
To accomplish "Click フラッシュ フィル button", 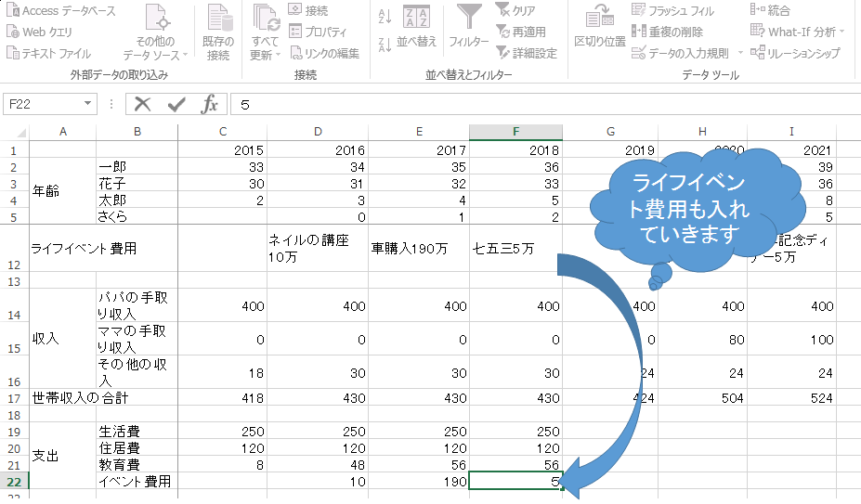I will point(672,10).
